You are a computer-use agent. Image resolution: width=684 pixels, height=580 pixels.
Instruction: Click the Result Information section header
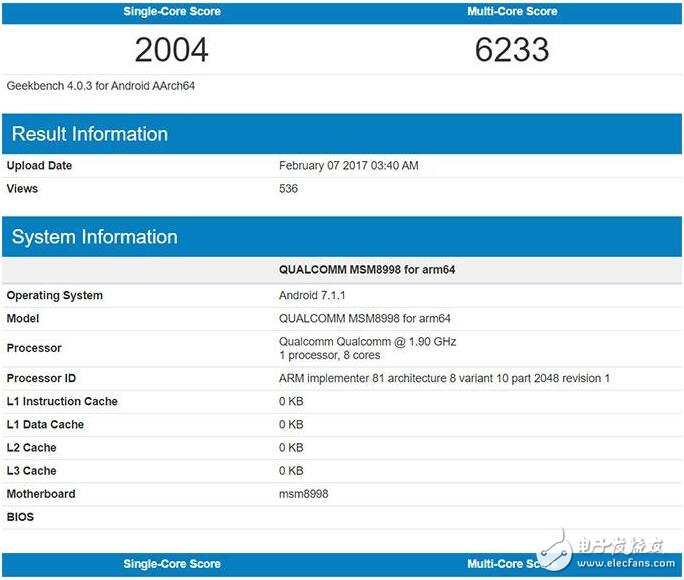pyautogui.click(x=90, y=134)
